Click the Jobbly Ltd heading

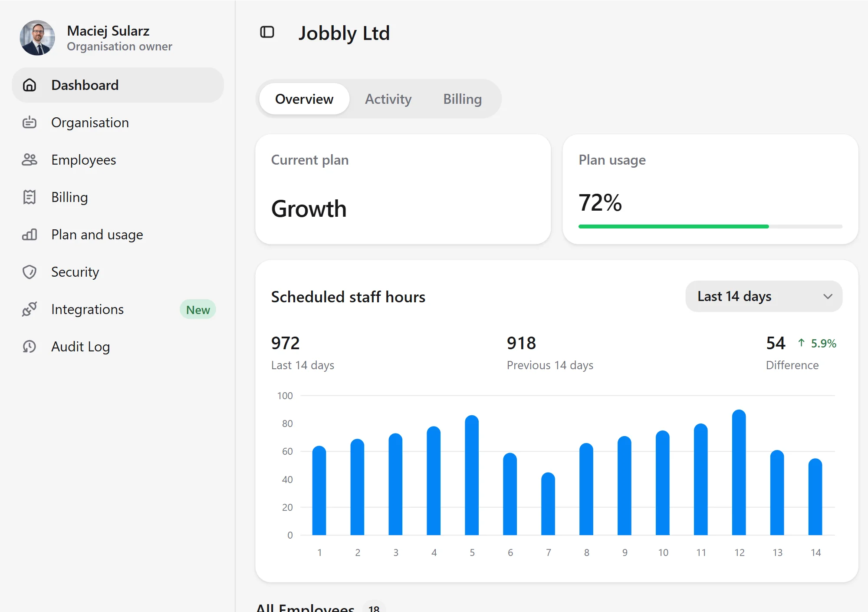pyautogui.click(x=344, y=33)
